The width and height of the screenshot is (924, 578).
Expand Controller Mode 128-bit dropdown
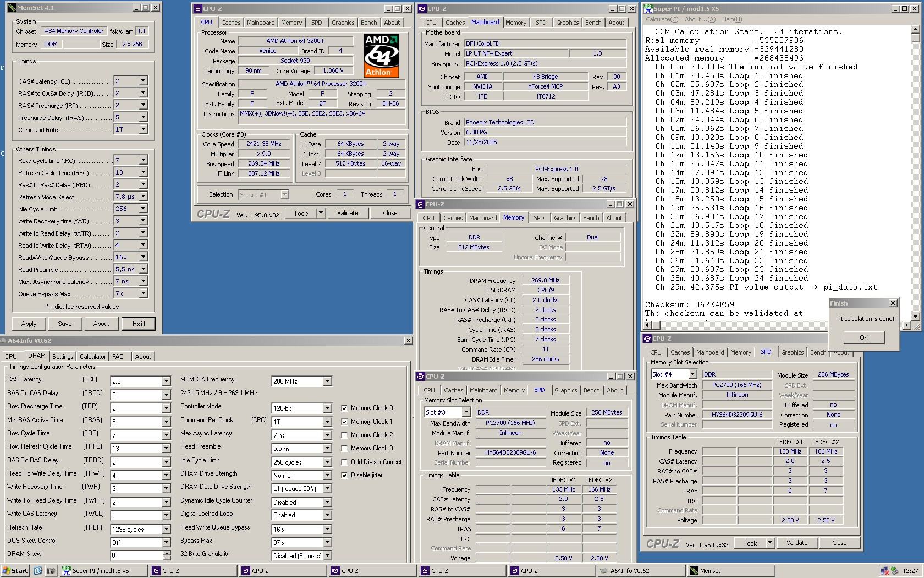click(327, 408)
